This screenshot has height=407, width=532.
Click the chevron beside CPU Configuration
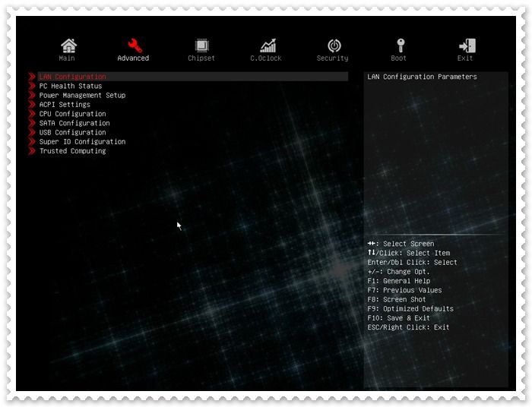[x=32, y=114]
